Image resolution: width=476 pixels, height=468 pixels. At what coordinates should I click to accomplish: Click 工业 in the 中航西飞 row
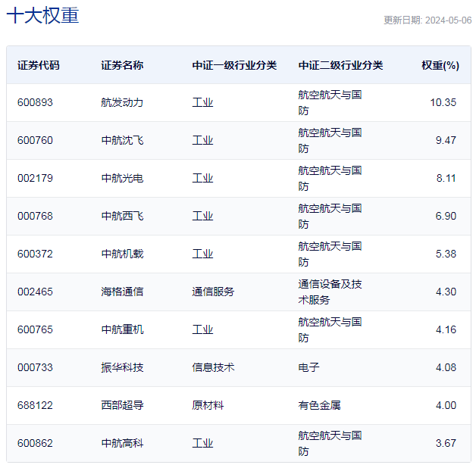(202, 217)
